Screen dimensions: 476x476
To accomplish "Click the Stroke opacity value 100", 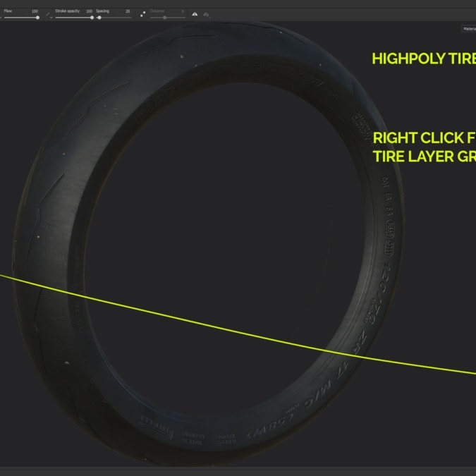I will point(90,11).
